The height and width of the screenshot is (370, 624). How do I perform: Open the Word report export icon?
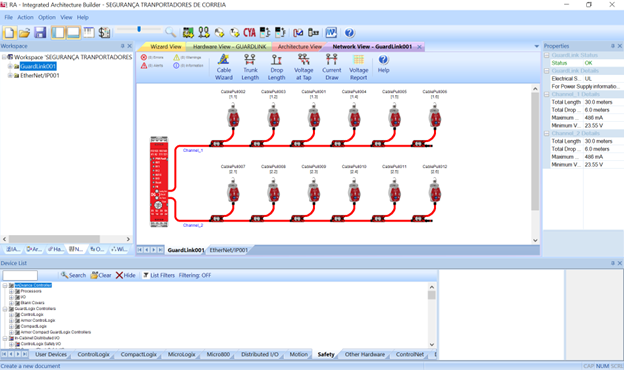click(331, 33)
